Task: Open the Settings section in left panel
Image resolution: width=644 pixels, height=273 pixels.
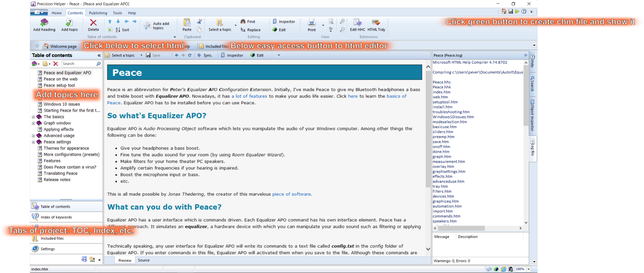Action: [x=66, y=249]
